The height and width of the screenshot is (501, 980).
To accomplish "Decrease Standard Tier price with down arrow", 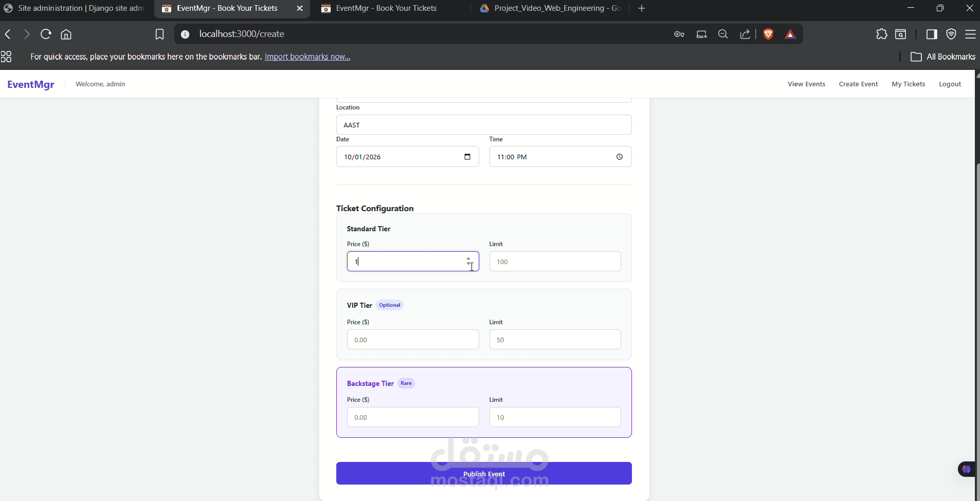I will click(468, 264).
